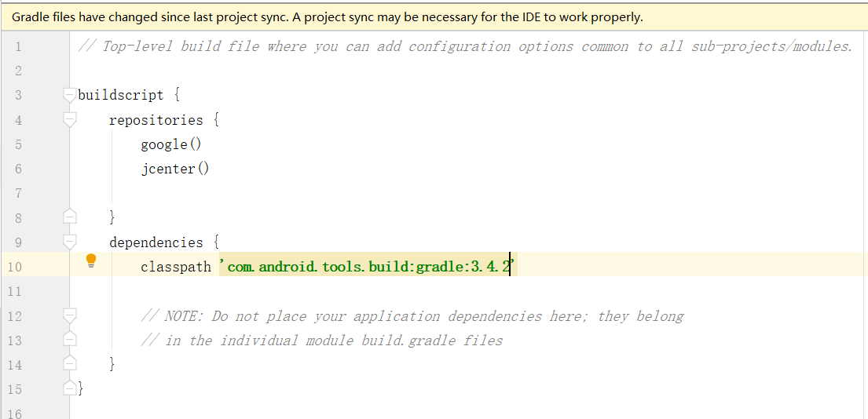This screenshot has height=419, width=868.
Task: Click the 'dependencies' keyword on line 9
Action: pyautogui.click(x=156, y=242)
